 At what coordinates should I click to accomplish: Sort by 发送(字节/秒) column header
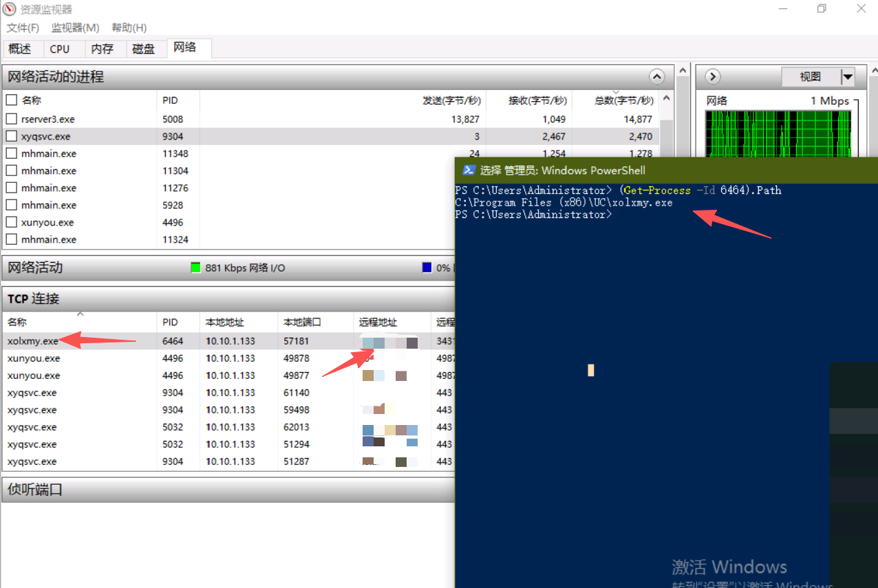[x=451, y=100]
